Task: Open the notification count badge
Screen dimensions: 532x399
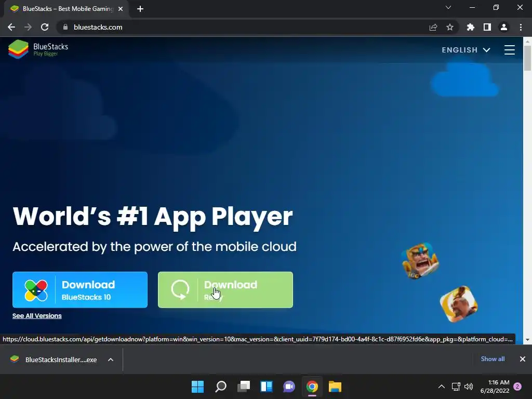Action: [517, 387]
